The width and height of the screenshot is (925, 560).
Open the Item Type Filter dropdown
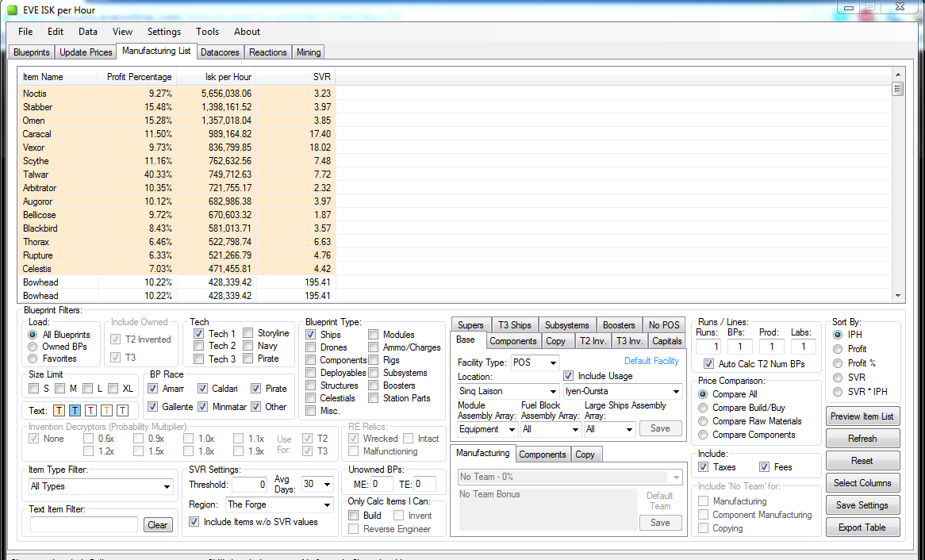[x=100, y=486]
